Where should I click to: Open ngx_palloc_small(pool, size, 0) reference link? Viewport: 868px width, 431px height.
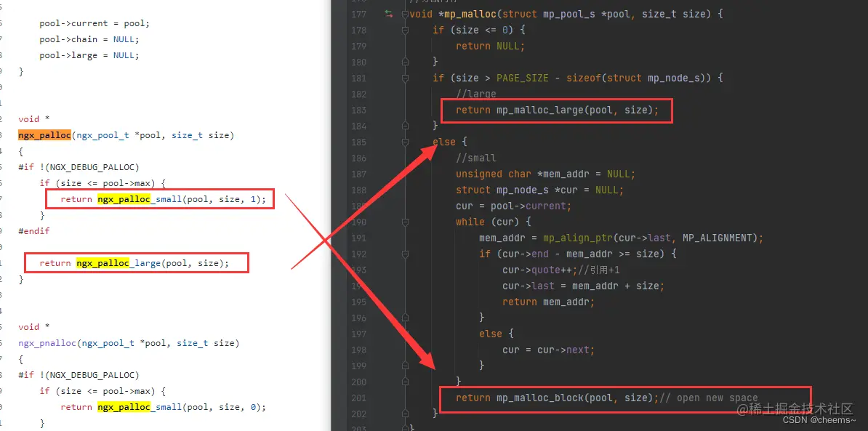pos(182,407)
